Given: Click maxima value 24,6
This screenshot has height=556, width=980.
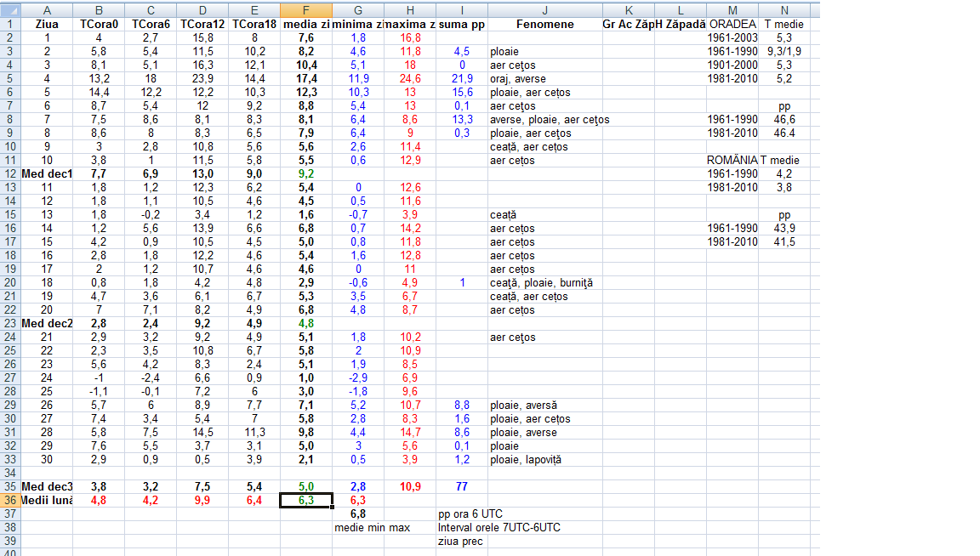Looking at the screenshot, I should click(410, 79).
